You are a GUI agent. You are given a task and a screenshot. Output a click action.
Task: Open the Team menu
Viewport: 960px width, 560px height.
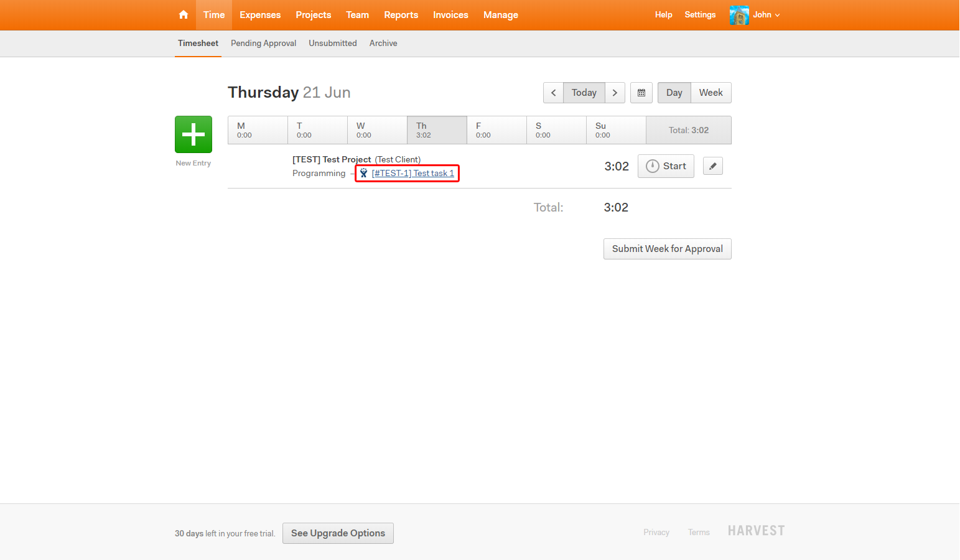point(358,15)
